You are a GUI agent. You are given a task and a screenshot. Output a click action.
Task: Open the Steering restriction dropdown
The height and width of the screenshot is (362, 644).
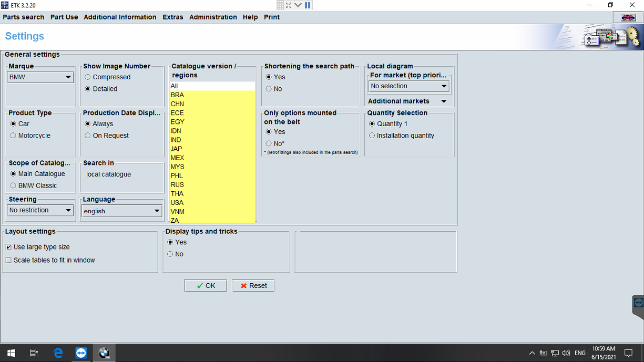pyautogui.click(x=40, y=210)
